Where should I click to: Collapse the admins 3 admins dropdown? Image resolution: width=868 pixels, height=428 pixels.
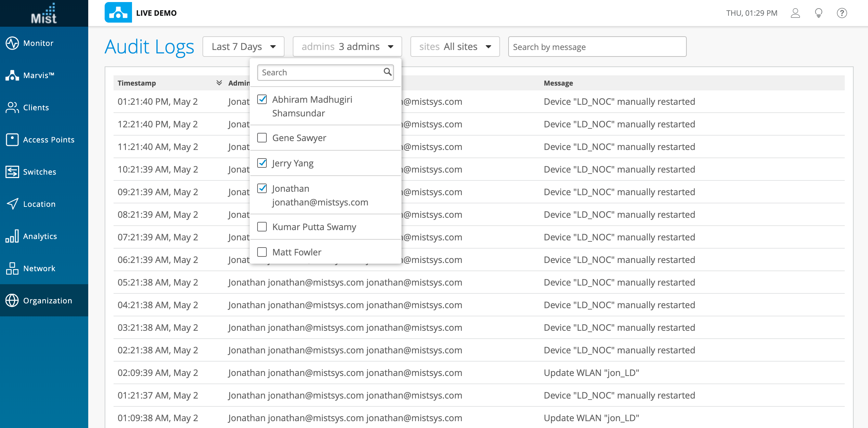347,47
